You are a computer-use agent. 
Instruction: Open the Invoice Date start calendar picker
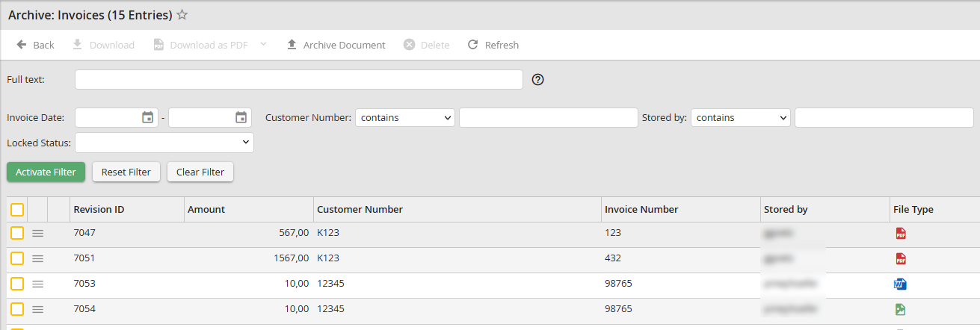(147, 117)
